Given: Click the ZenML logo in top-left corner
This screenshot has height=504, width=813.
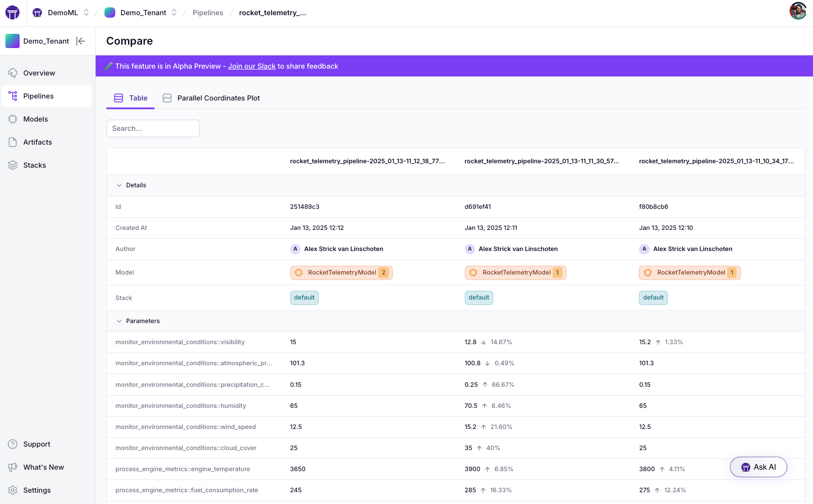Looking at the screenshot, I should click(12, 13).
